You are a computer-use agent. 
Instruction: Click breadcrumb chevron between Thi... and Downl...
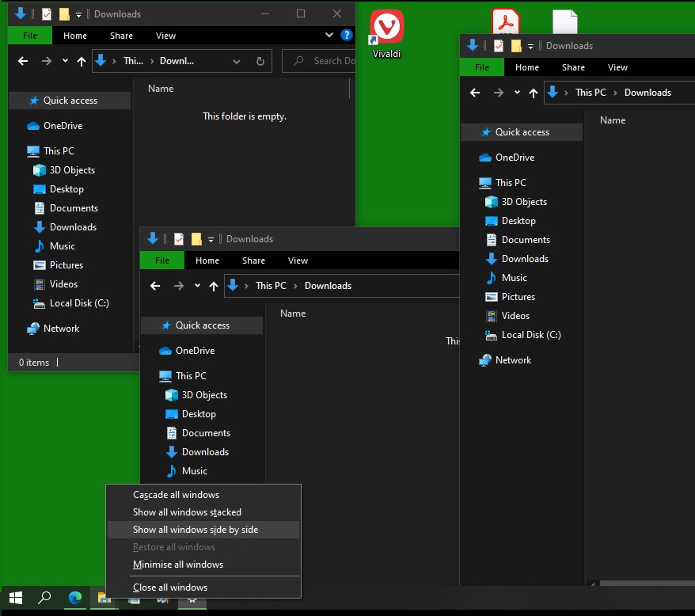pos(152,61)
